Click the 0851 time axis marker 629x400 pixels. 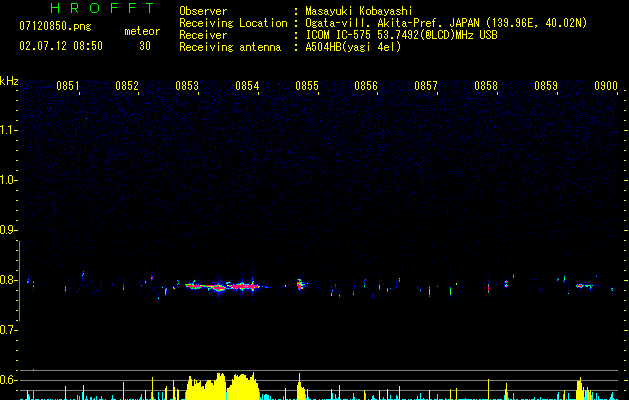(x=67, y=86)
